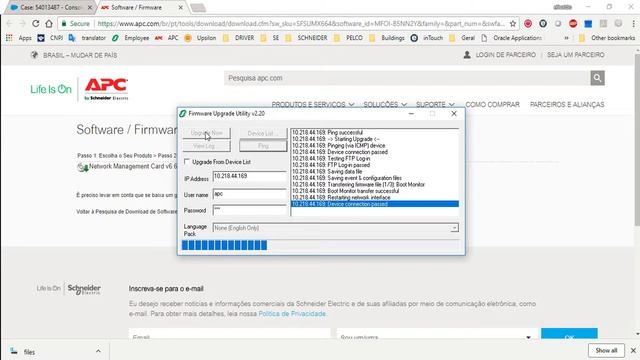
Task: Go to browser home page icon
Action: (49, 24)
